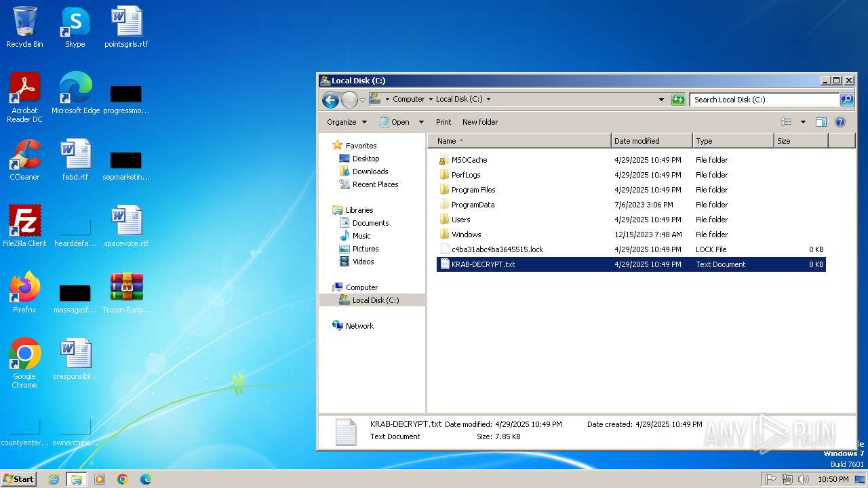Screen dimensions: 868x488
Task: Launch Microsoft Edge desktop shortcut
Action: tap(75, 94)
